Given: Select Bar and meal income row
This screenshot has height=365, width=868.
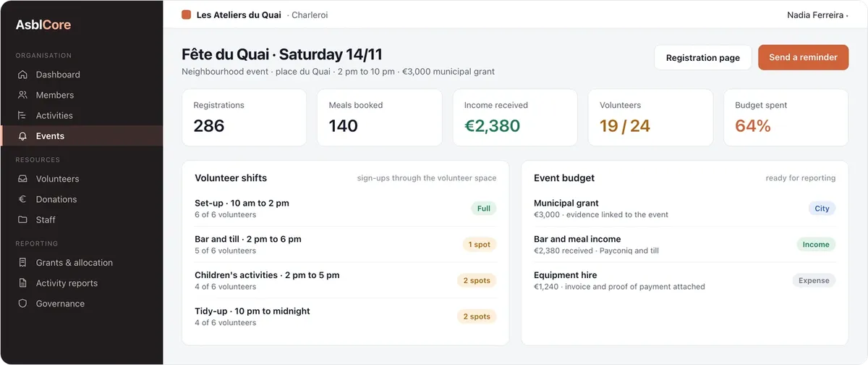Looking at the screenshot, I should click(x=684, y=245).
